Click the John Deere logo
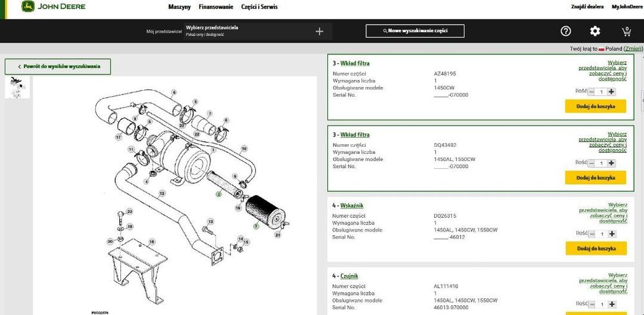Image resolution: width=644 pixels, height=315 pixels. pos(53,6)
